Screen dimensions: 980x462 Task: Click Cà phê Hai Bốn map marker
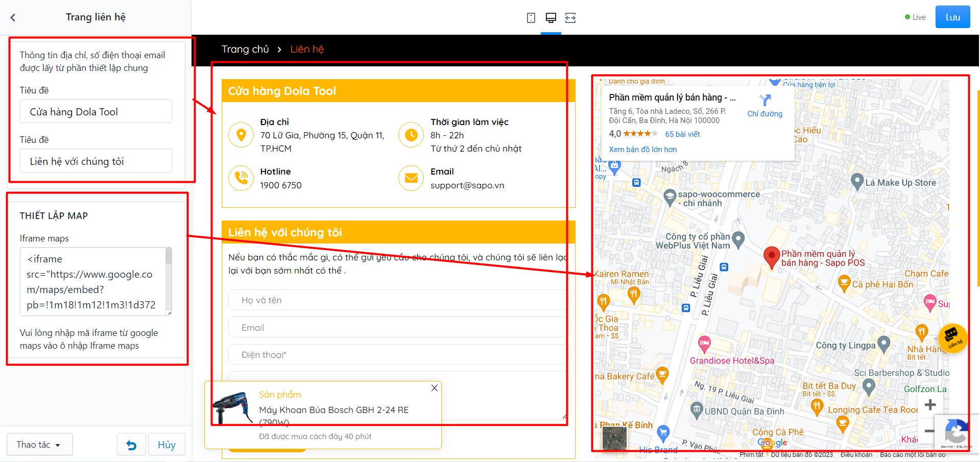tap(844, 283)
